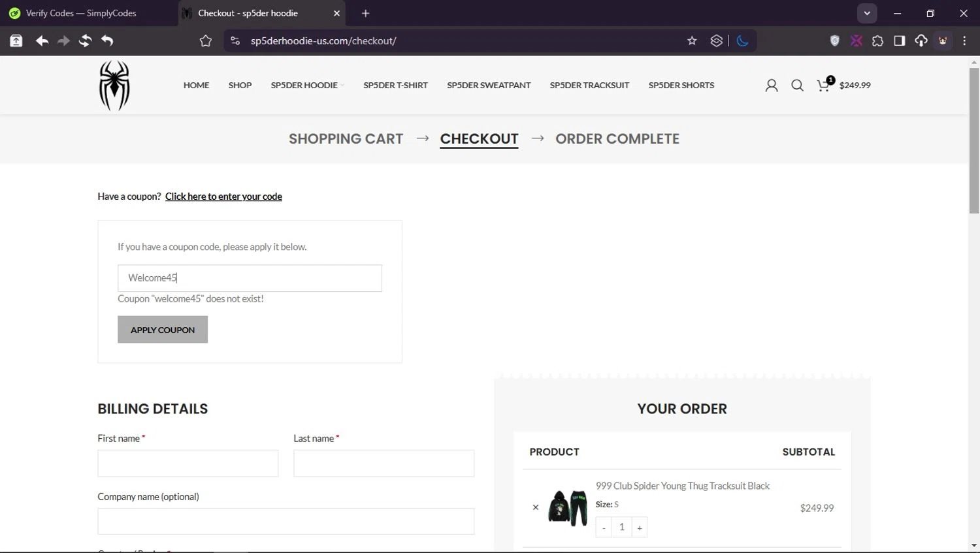Remove the tracksuit from the order

pos(536,507)
